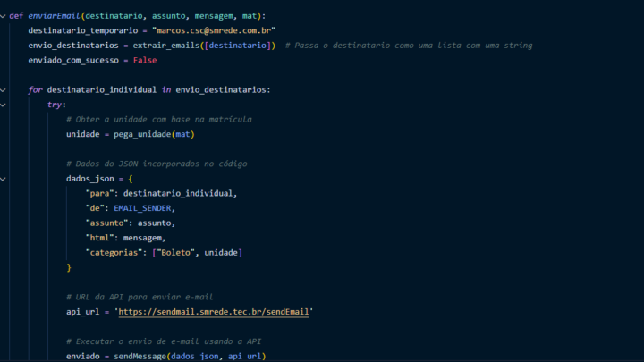Click the sendMessage function call
The image size is (644, 362).
pyautogui.click(x=140, y=357)
